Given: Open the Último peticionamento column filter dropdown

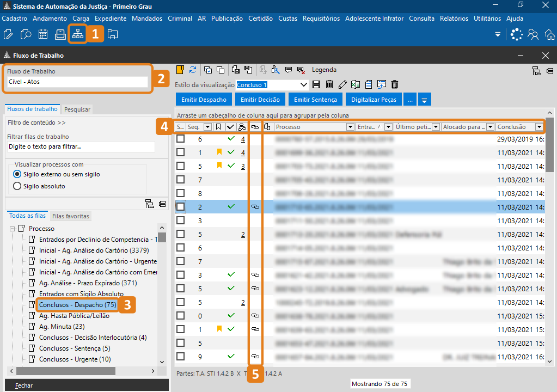Looking at the screenshot, I should point(436,127).
